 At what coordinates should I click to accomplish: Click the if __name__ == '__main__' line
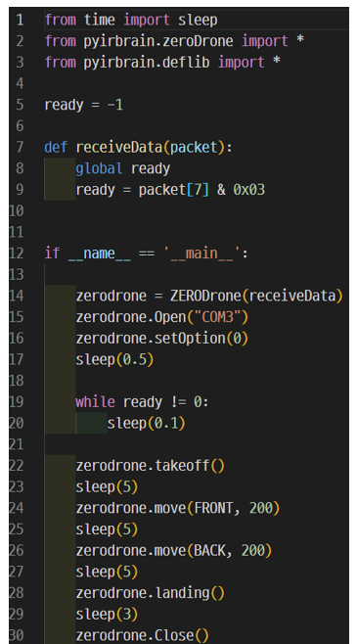[147, 253]
